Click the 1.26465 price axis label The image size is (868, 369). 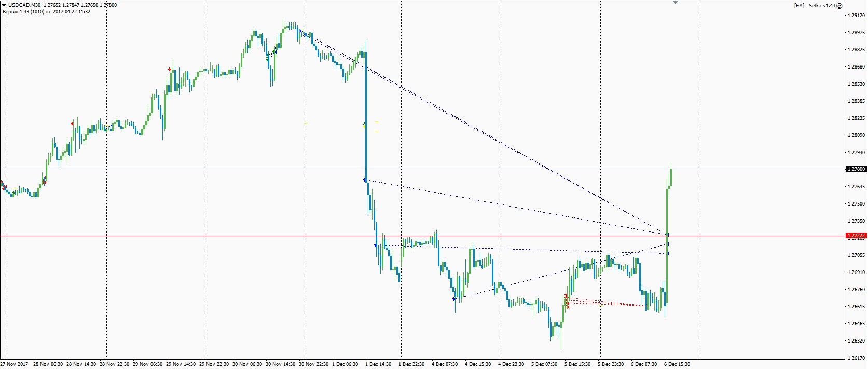click(x=856, y=324)
